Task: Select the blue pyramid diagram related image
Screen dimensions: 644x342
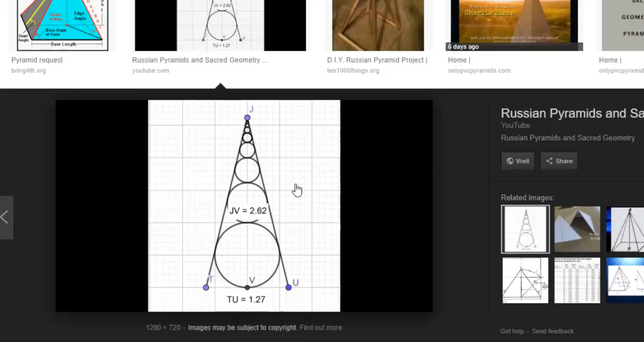Action: [625, 280]
